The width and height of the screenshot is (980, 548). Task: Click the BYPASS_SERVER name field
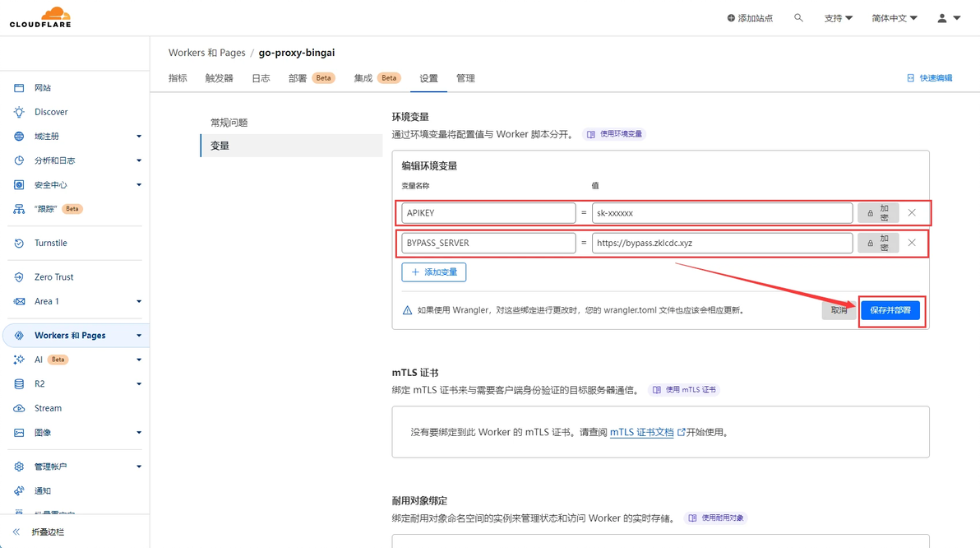488,243
